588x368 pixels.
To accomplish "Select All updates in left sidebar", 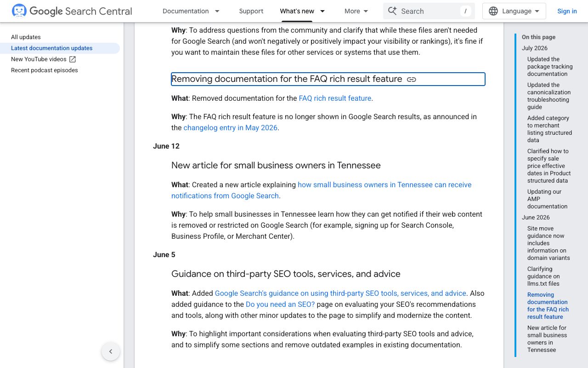I will coord(26,37).
